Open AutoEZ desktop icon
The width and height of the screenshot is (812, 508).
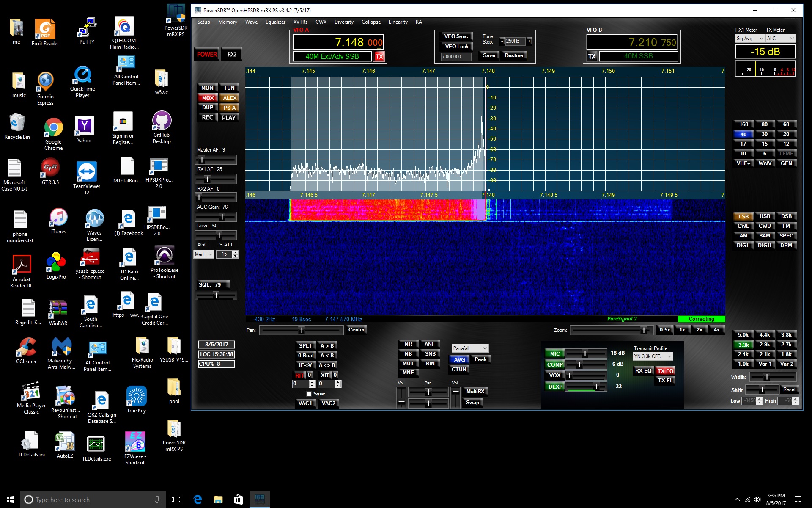tap(65, 445)
